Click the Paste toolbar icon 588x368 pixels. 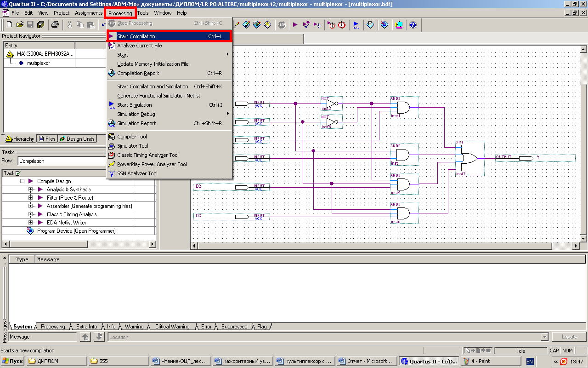click(x=90, y=25)
